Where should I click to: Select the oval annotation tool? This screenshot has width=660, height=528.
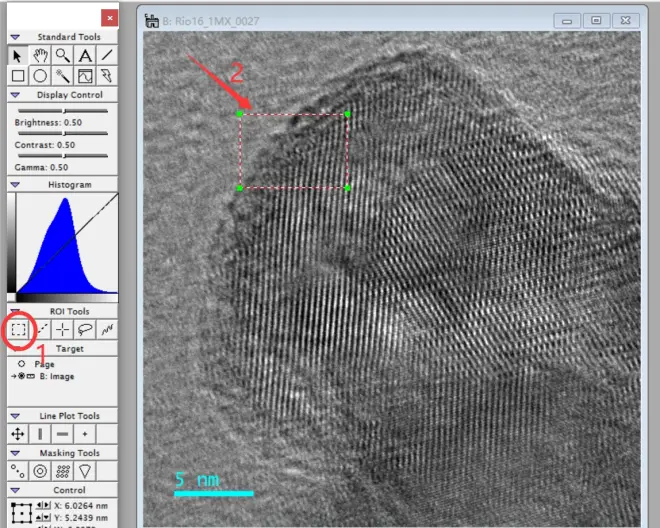coord(40,76)
